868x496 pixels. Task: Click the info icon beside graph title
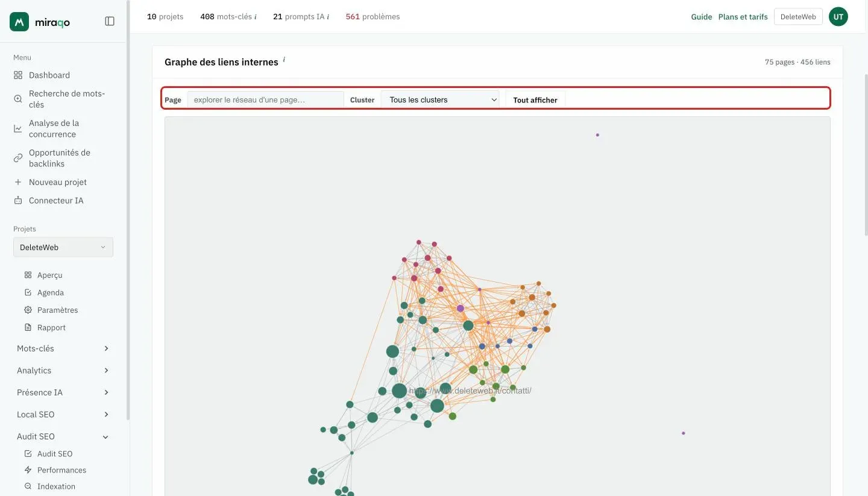coord(284,60)
